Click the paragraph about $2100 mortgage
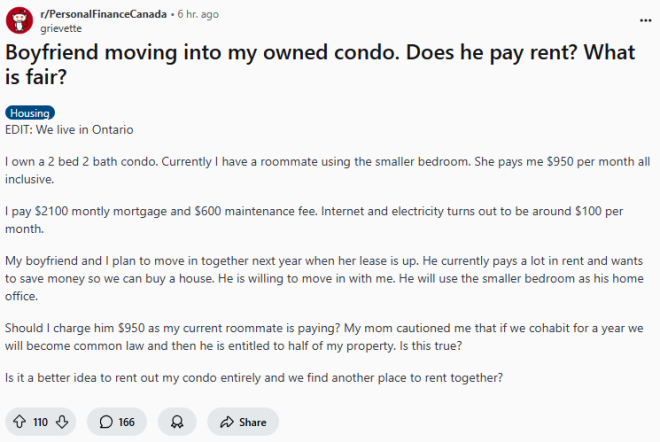This screenshot has width=660, height=442. pyautogui.click(x=314, y=220)
